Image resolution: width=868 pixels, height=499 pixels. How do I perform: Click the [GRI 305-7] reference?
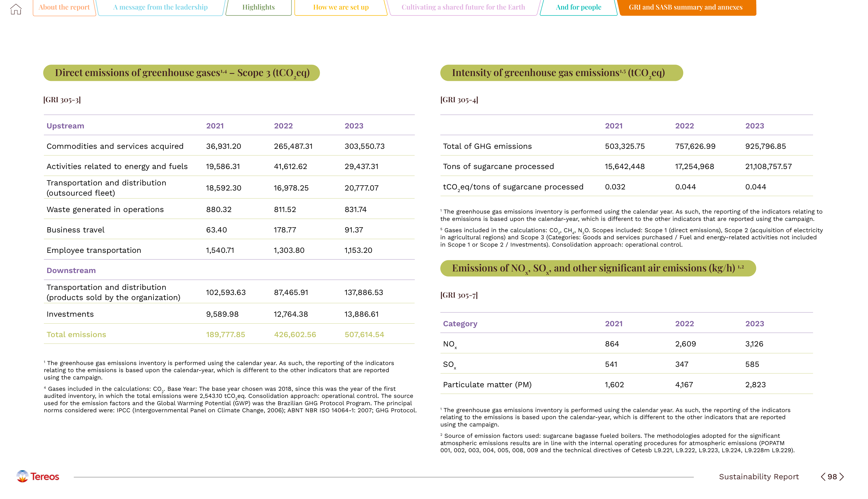(x=459, y=295)
